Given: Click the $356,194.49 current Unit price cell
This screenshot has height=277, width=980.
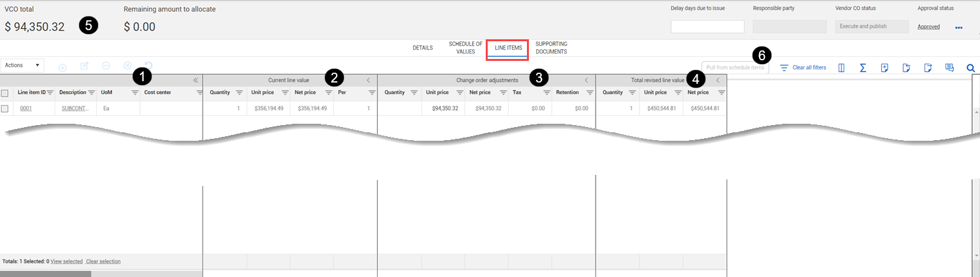Looking at the screenshot, I should [x=269, y=109].
